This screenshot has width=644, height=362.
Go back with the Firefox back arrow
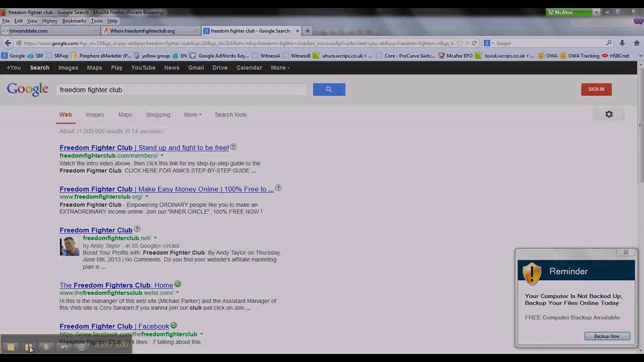pos(8,43)
